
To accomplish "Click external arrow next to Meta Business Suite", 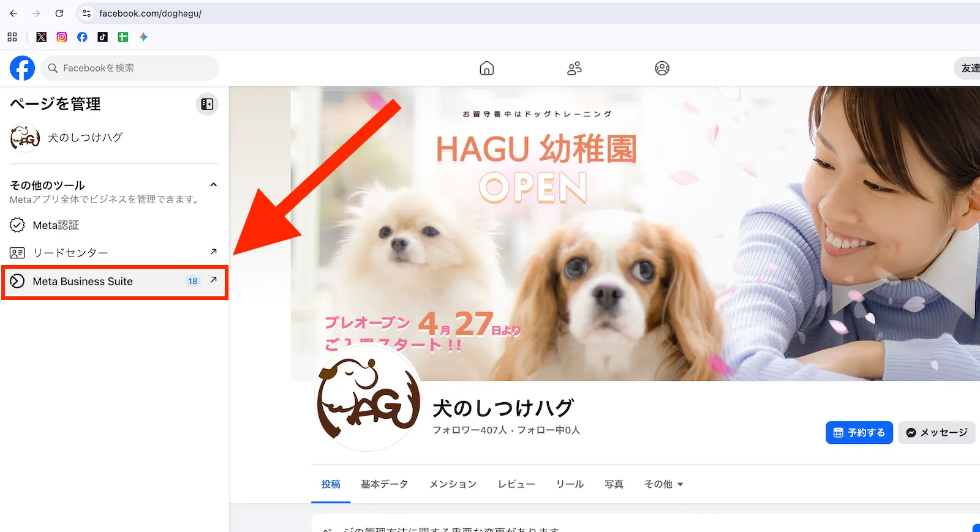I will pos(213,280).
